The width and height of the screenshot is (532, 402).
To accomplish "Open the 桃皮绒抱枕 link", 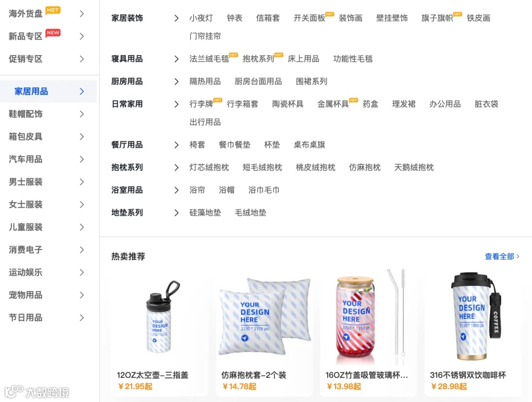I will pyautogui.click(x=315, y=167).
